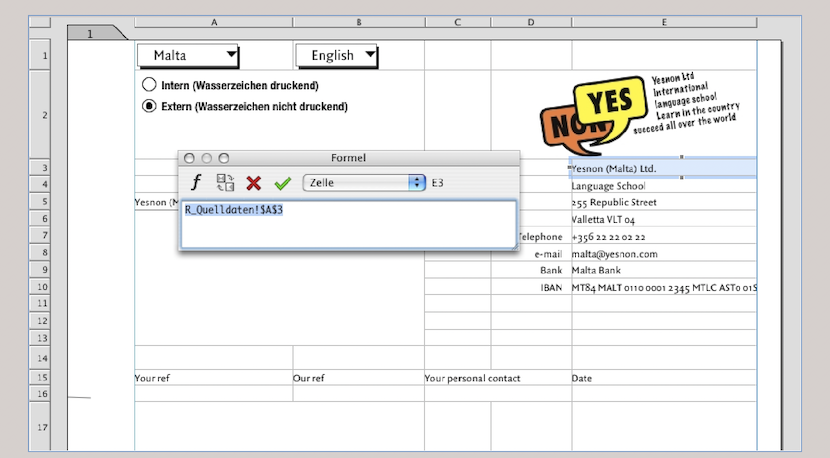Select Intern (Wasserzeichen druckend) radio button
The width and height of the screenshot is (830, 458).
[150, 85]
